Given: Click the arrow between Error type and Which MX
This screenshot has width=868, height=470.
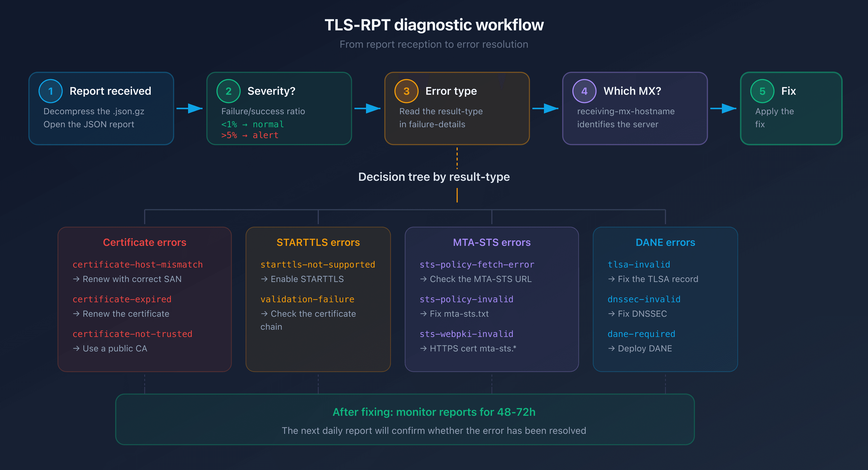Looking at the screenshot, I should (547, 108).
